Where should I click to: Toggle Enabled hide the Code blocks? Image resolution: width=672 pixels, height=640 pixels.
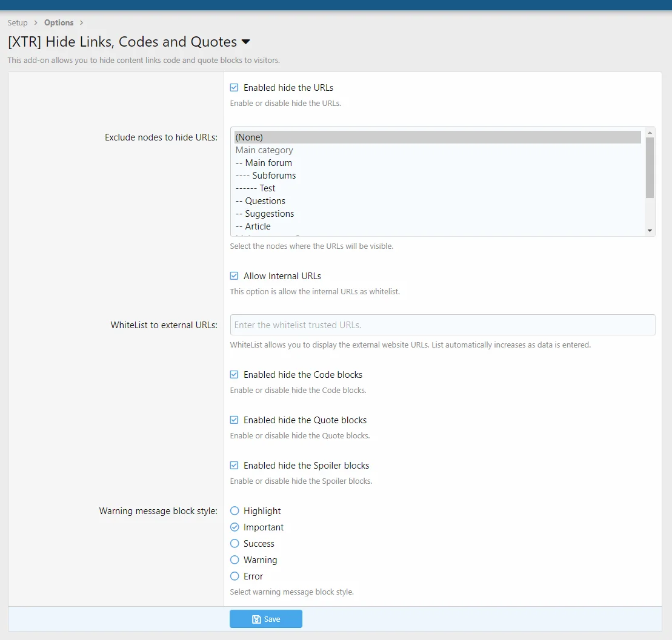pos(235,375)
